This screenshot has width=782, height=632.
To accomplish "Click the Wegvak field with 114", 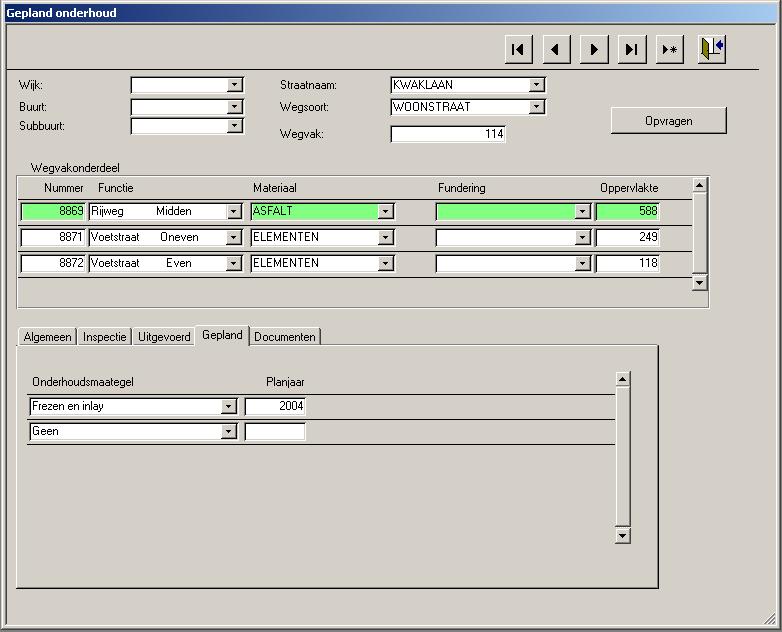I will click(448, 134).
